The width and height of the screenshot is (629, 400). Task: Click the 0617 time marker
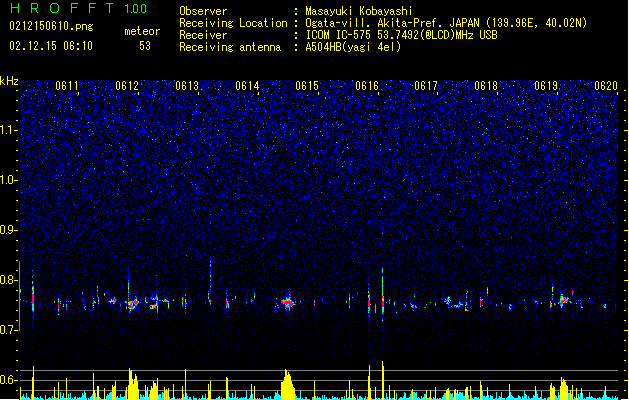coord(426,86)
